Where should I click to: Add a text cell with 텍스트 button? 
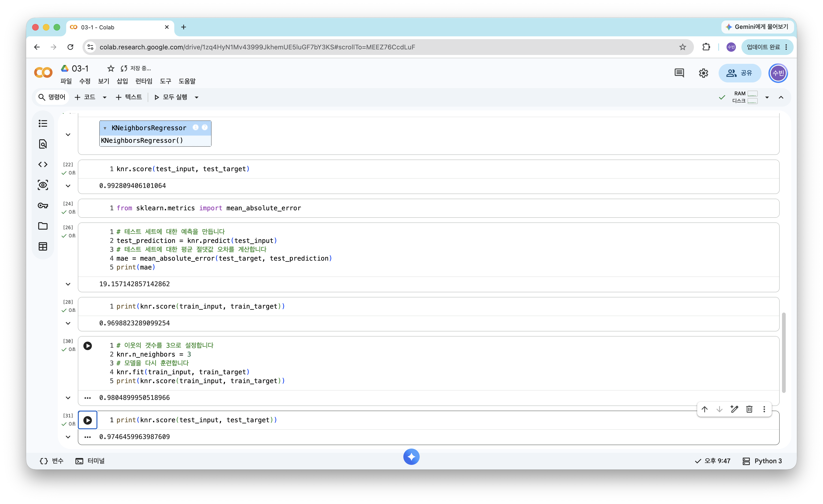[129, 97]
